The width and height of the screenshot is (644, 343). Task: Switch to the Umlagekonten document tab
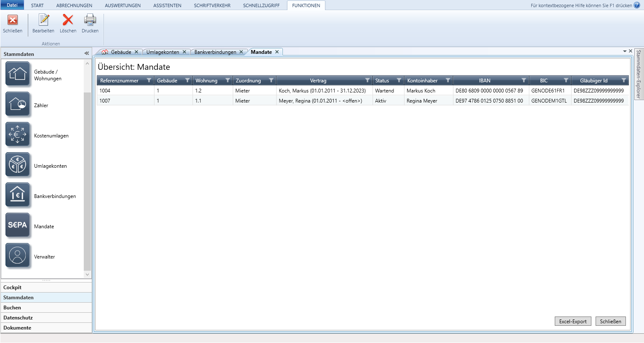pyautogui.click(x=162, y=52)
